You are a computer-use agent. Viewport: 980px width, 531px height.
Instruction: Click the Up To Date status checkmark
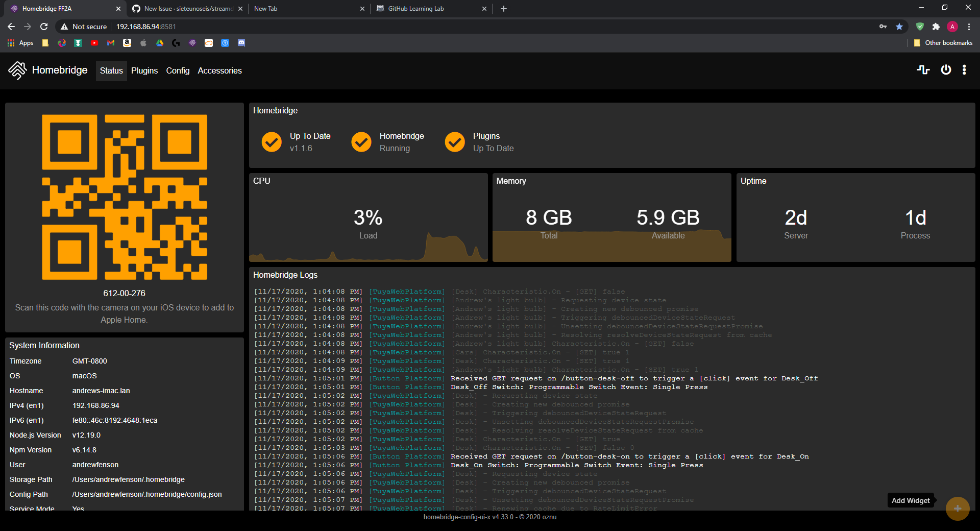click(x=271, y=142)
